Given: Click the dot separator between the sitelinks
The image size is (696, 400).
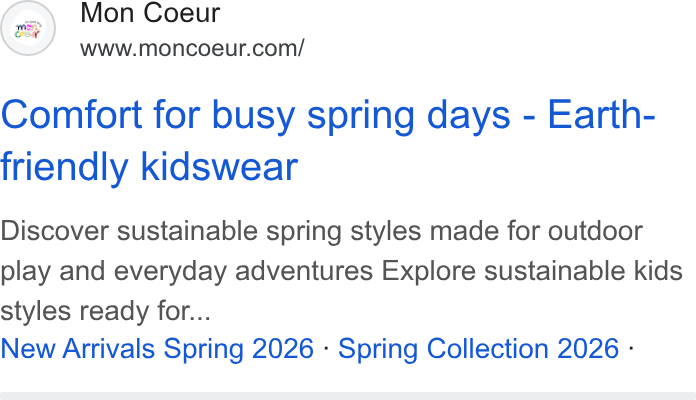Looking at the screenshot, I should 326,349.
